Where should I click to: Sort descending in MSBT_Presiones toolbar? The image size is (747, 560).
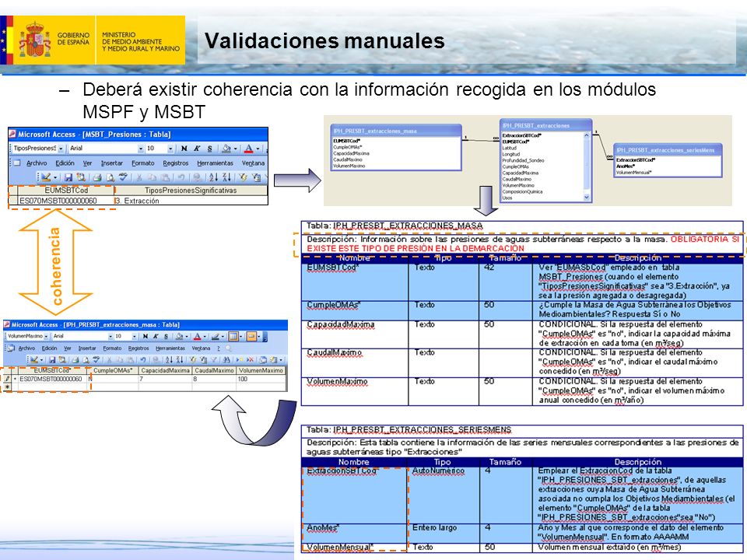pos(226,177)
